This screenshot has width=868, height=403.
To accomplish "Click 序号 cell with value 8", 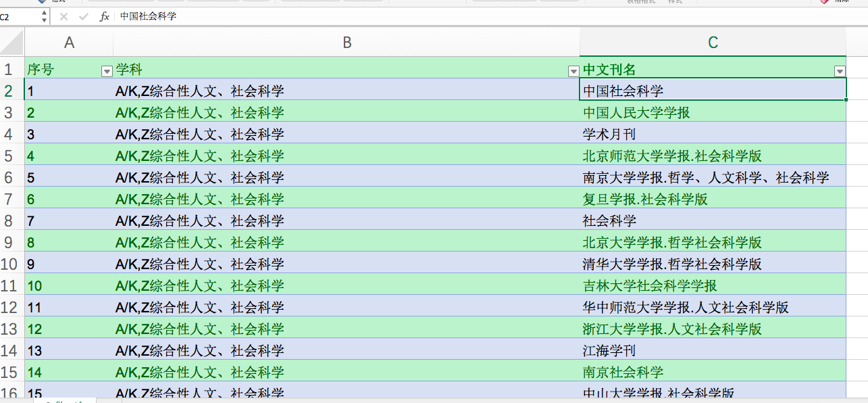I will (x=69, y=242).
